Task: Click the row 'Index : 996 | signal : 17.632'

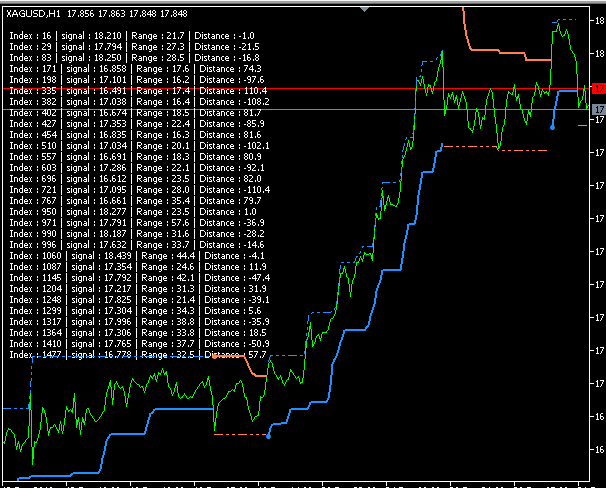Action: [137, 245]
